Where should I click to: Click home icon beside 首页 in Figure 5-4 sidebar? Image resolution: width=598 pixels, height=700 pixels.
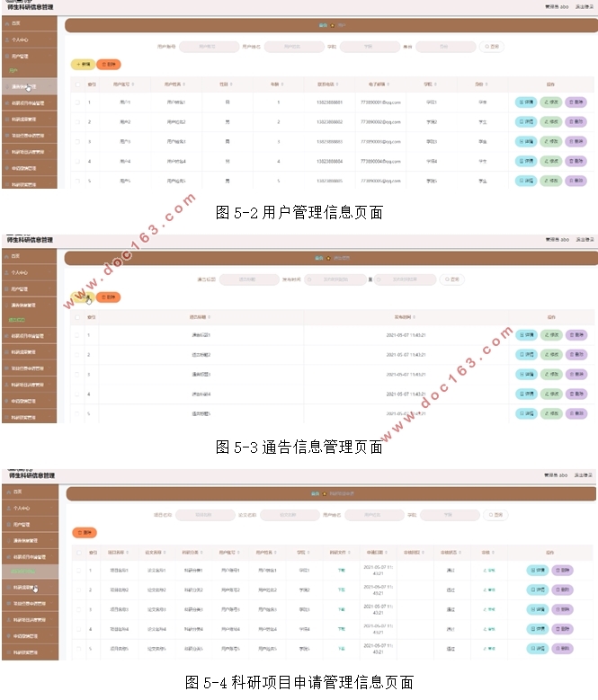pos(9,492)
